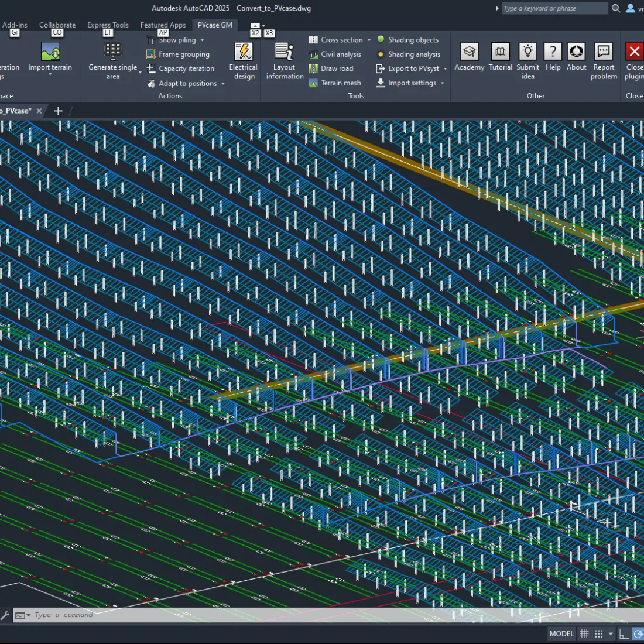Toggle ortho mode in the status bar

pyautogui.click(x=624, y=633)
